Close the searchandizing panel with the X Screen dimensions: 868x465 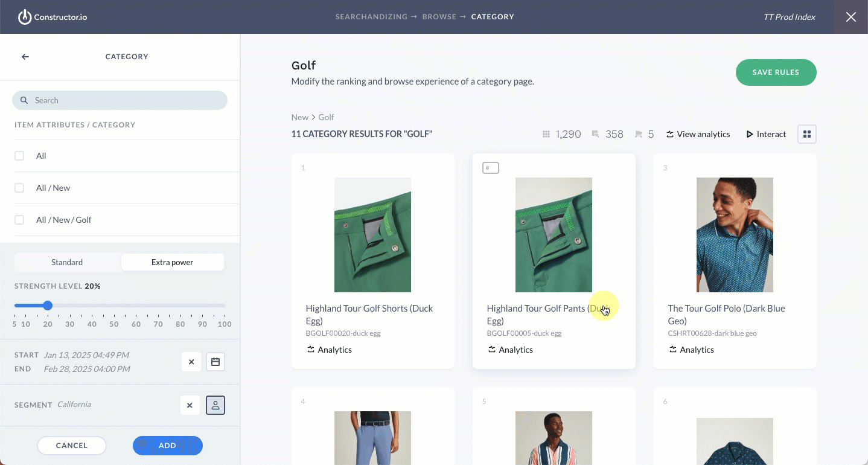pos(851,17)
